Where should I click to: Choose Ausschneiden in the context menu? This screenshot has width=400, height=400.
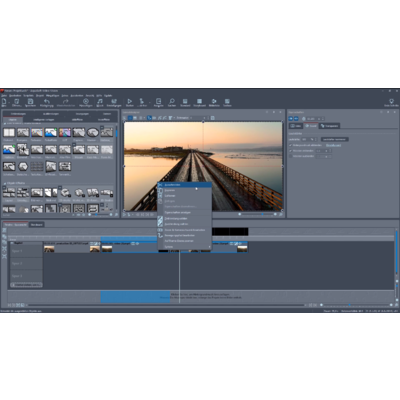[184, 185]
